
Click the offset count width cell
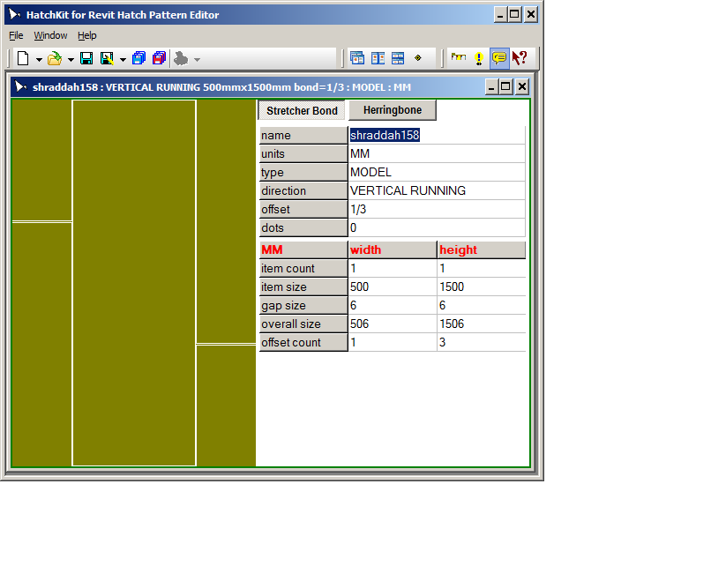pyautogui.click(x=393, y=342)
